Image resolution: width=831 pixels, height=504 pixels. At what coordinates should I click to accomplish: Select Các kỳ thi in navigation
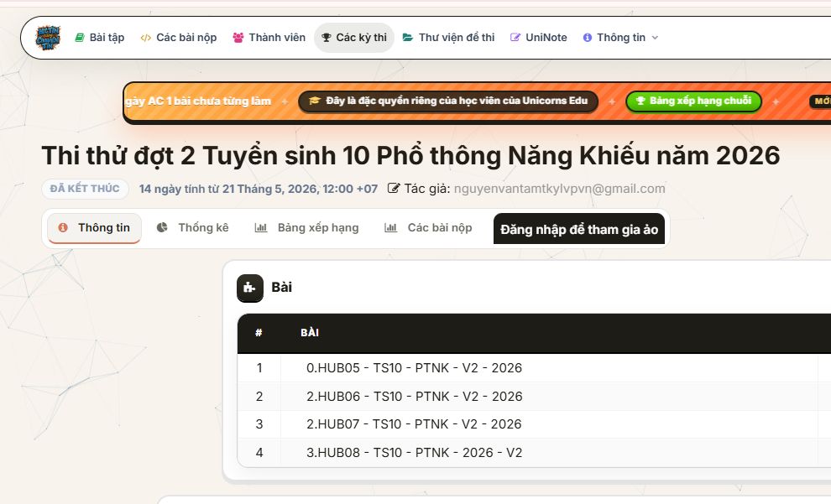coord(354,38)
